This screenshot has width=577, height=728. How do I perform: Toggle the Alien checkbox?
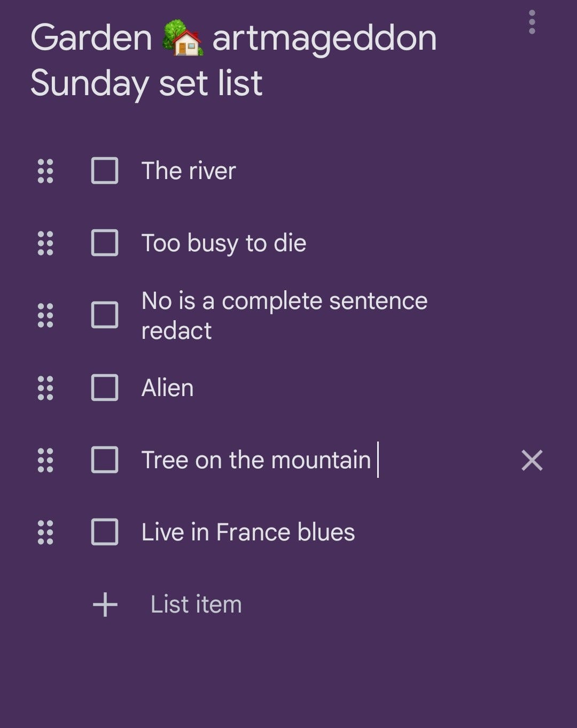(105, 388)
